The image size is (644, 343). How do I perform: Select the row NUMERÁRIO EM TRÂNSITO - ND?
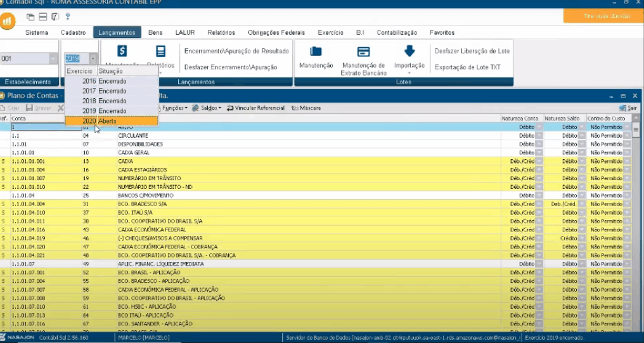tap(316, 187)
